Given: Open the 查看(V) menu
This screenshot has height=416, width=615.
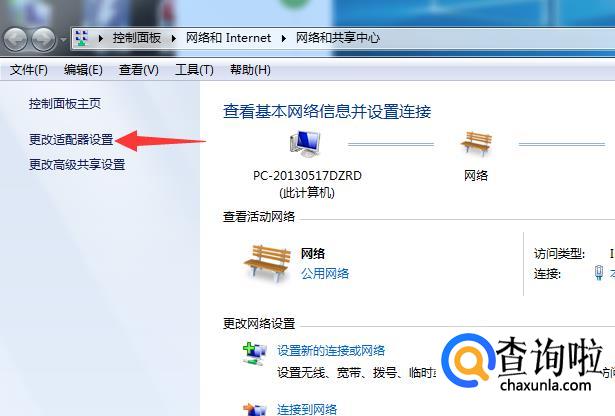Looking at the screenshot, I should [x=139, y=70].
